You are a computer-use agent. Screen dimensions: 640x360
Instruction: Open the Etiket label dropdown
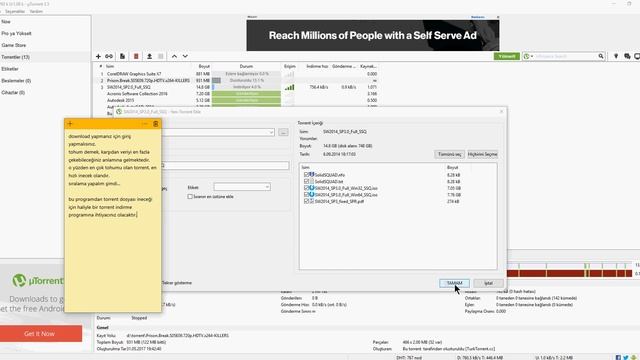pyautogui.click(x=267, y=187)
